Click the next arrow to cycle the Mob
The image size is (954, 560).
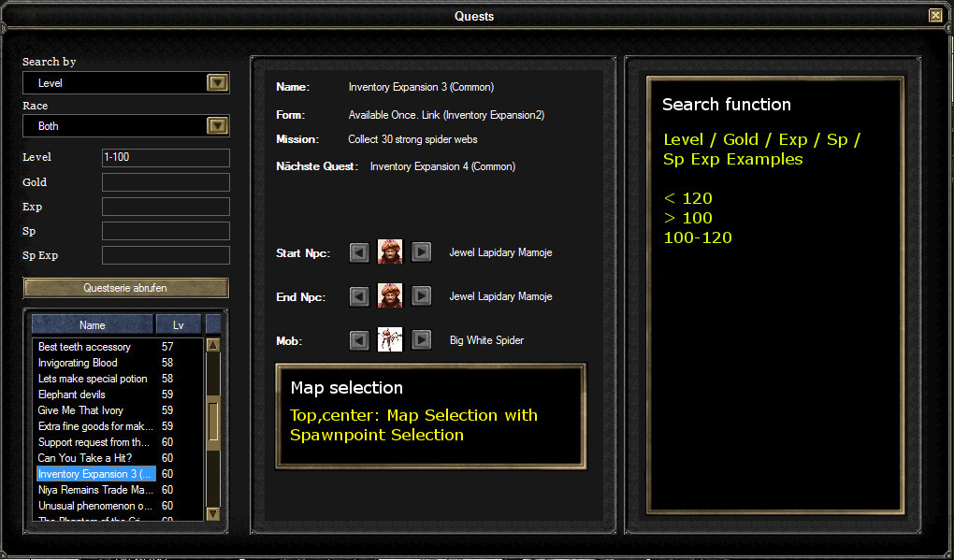[x=421, y=339]
